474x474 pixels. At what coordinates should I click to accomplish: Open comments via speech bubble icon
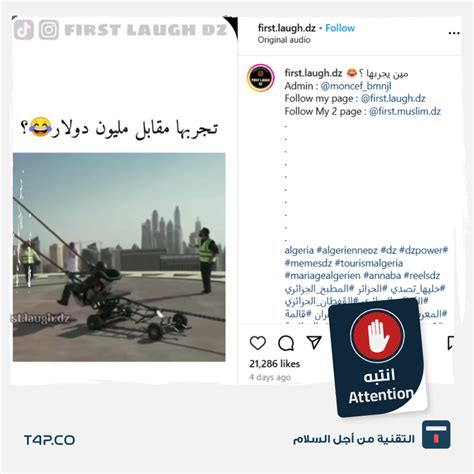point(286,343)
